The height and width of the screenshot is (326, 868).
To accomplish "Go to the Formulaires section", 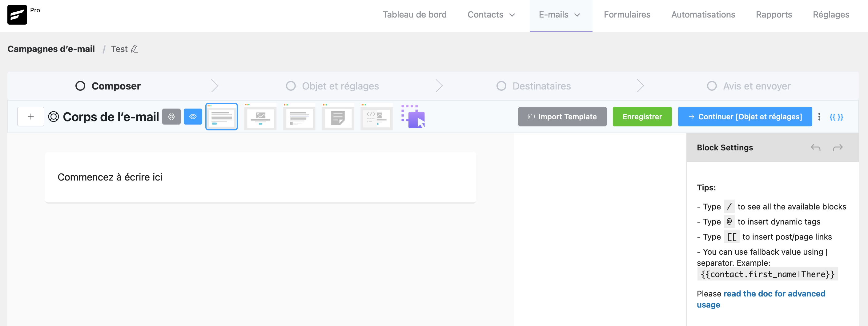I will [x=627, y=14].
